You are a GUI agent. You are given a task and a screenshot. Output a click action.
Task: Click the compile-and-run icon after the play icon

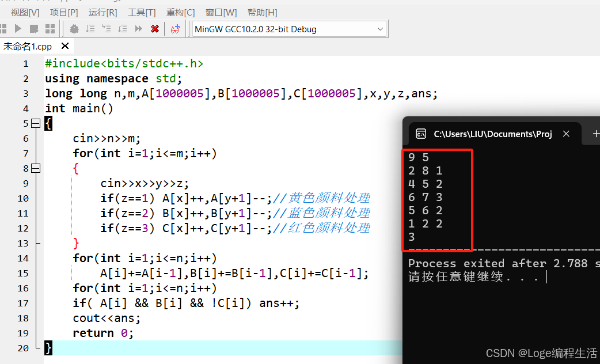(x=33, y=29)
